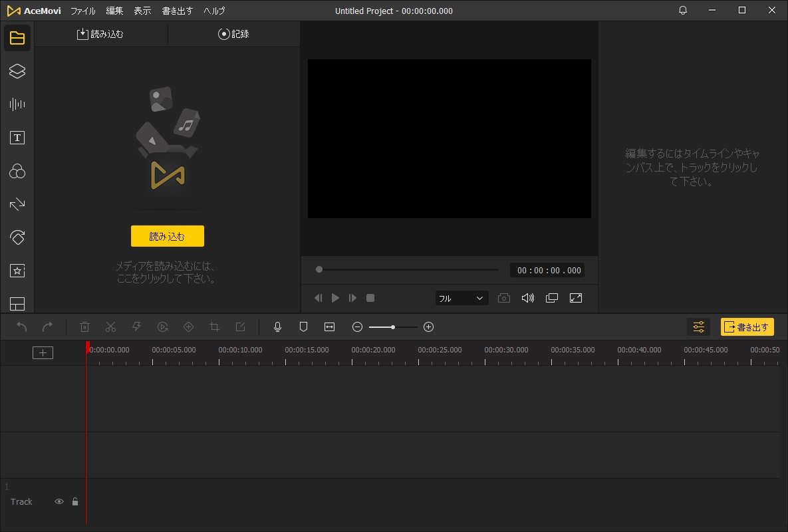Screen dimensions: 788x532
Task: Toggle Track visibility eye icon
Action: coord(59,501)
